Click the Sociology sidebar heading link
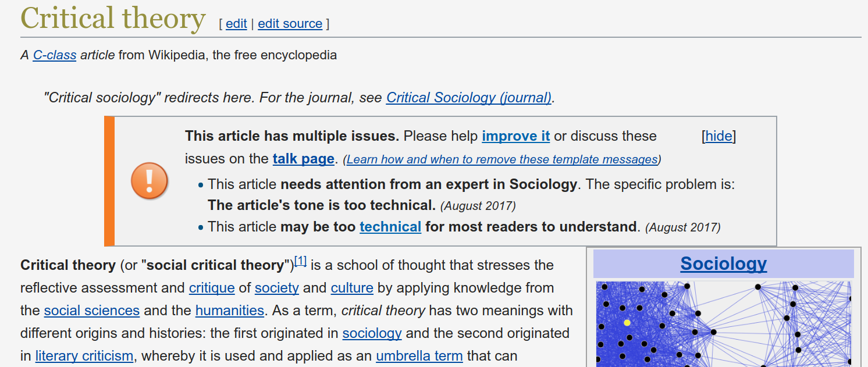The height and width of the screenshot is (367, 868). [x=723, y=263]
